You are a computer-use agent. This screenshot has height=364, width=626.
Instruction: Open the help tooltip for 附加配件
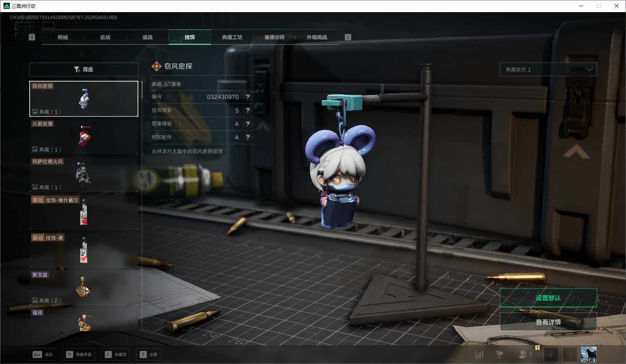tap(247, 137)
